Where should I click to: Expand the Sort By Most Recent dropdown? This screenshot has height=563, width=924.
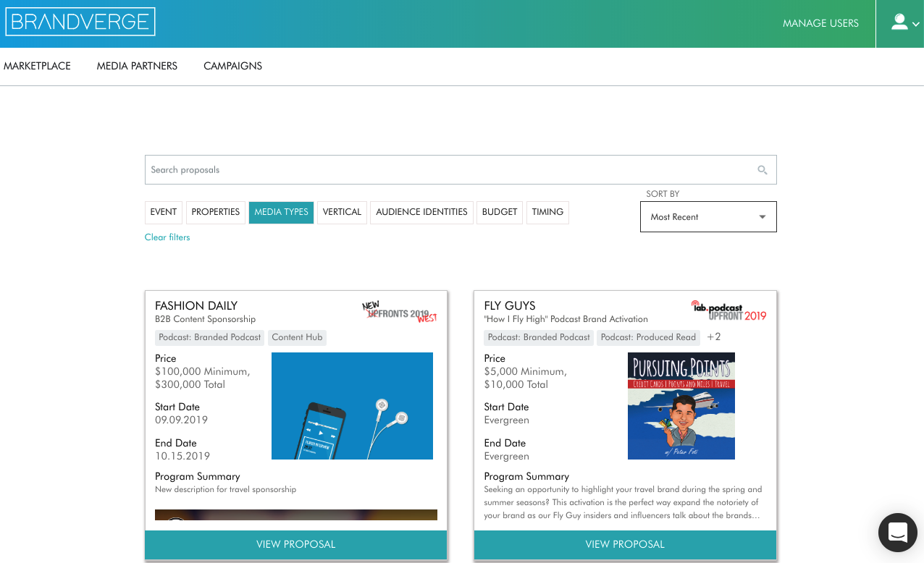(x=707, y=217)
